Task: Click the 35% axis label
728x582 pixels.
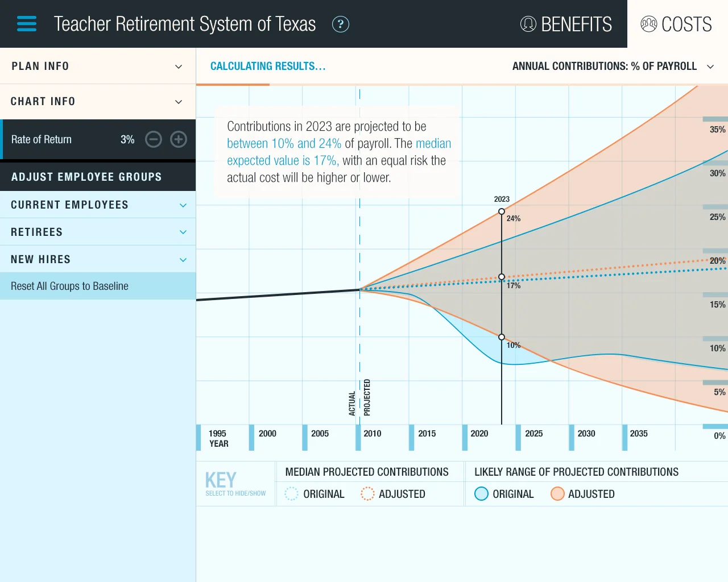Action: point(718,130)
